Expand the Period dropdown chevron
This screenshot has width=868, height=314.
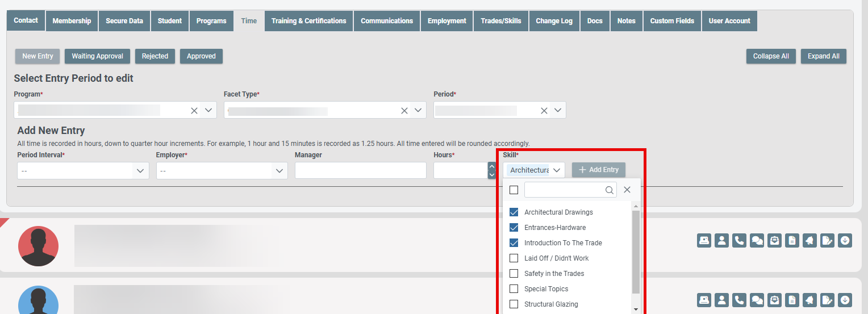(x=558, y=110)
